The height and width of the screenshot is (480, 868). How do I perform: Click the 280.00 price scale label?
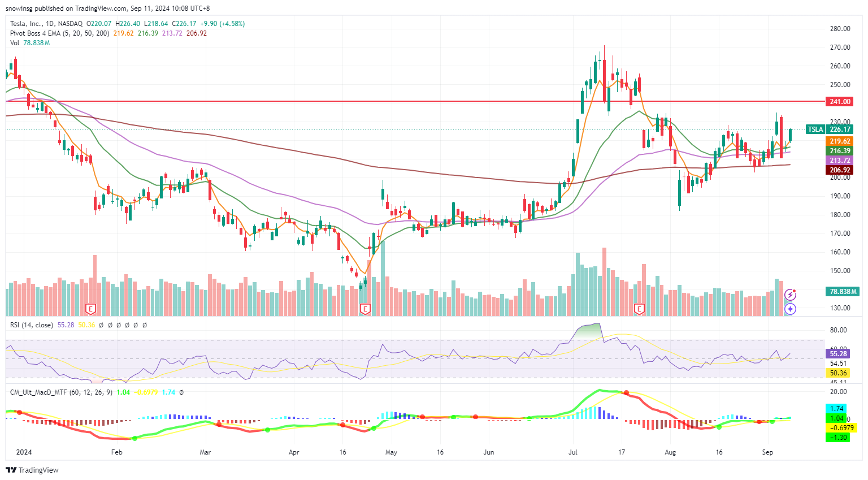click(x=840, y=29)
